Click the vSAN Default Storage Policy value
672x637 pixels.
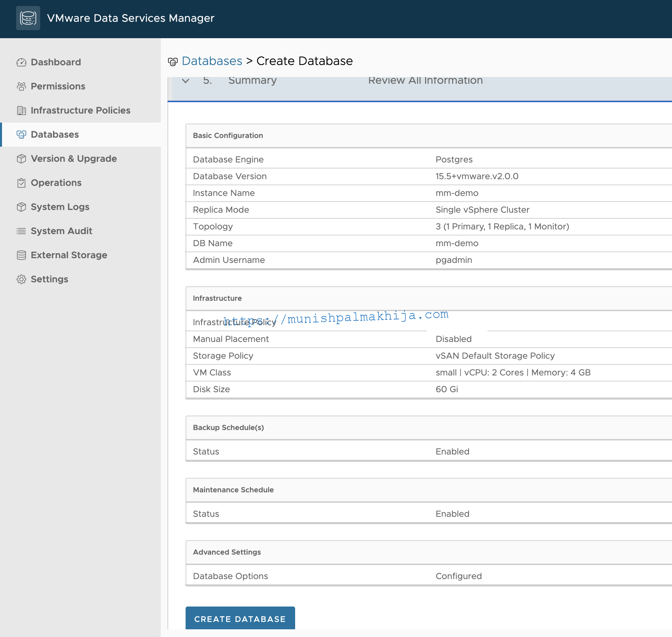click(495, 356)
